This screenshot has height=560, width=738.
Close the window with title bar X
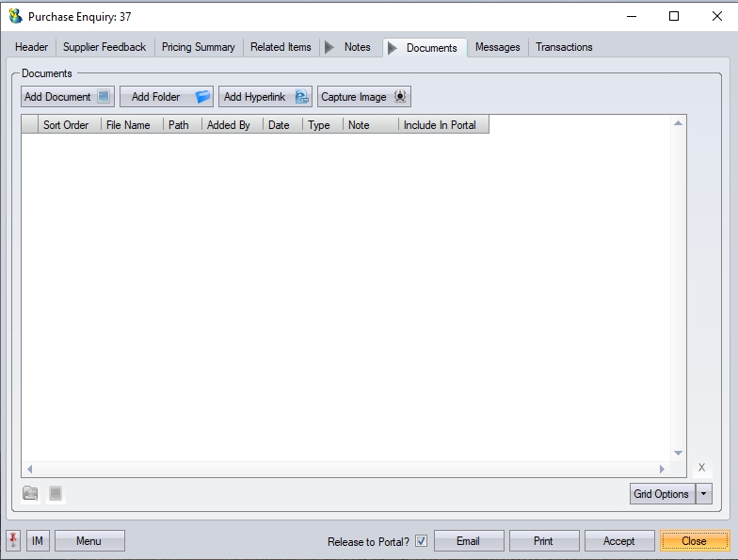coord(717,17)
